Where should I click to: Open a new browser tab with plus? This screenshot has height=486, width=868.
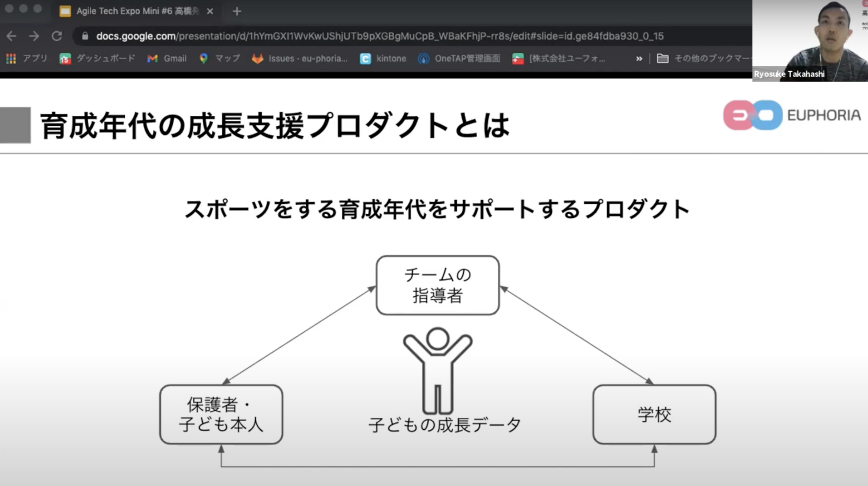click(x=237, y=11)
